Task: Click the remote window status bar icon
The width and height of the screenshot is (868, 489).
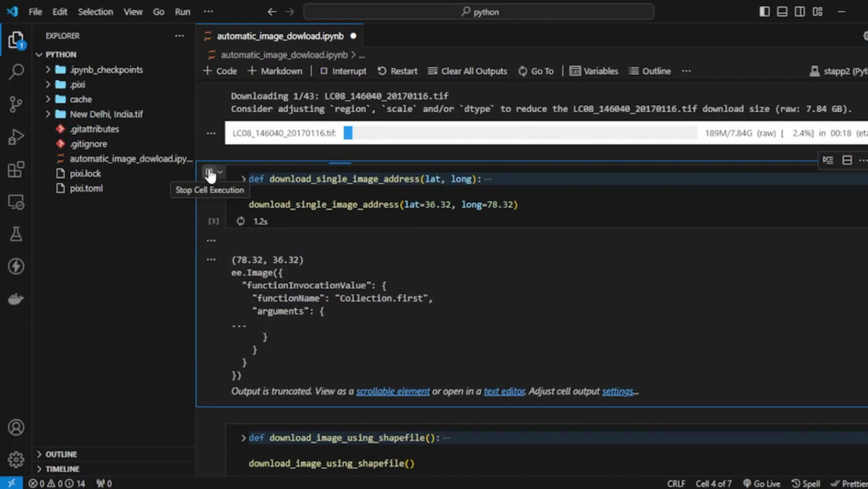Action: click(11, 483)
